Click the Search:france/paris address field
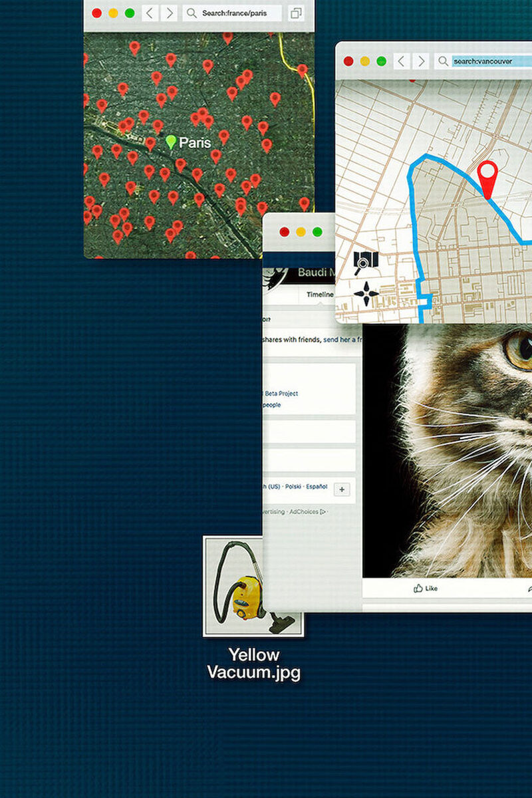This screenshot has height=798, width=532. pyautogui.click(x=239, y=13)
